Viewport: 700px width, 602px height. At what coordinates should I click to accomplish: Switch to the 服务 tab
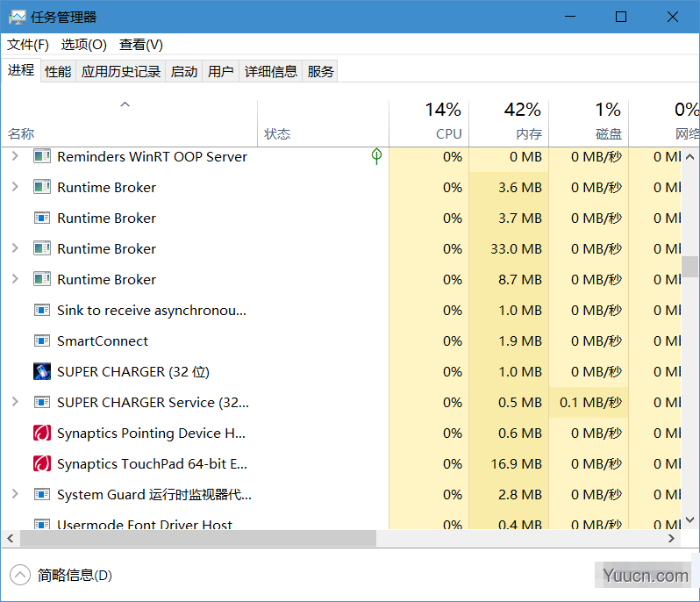[320, 71]
